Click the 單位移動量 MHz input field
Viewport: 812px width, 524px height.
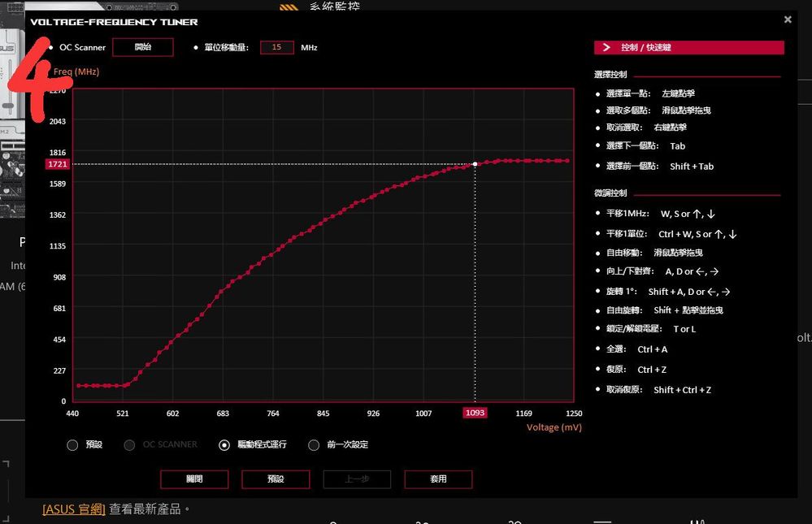(276, 47)
